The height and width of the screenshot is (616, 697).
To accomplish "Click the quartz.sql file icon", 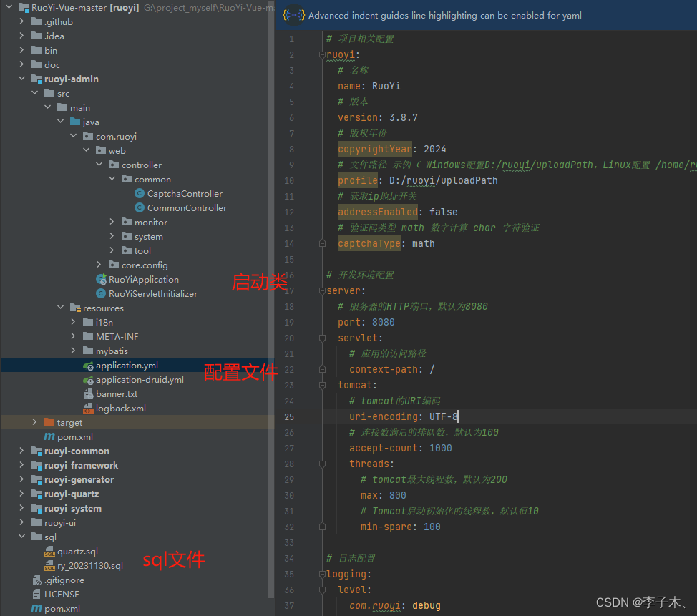I will pyautogui.click(x=49, y=551).
